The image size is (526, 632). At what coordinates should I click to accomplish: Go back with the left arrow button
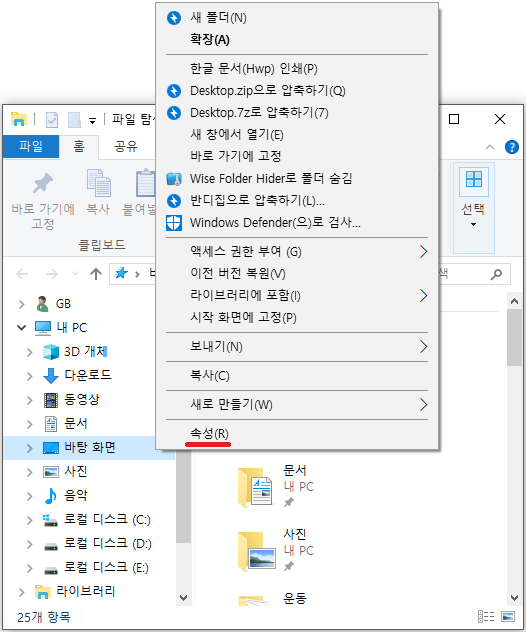[x=22, y=274]
